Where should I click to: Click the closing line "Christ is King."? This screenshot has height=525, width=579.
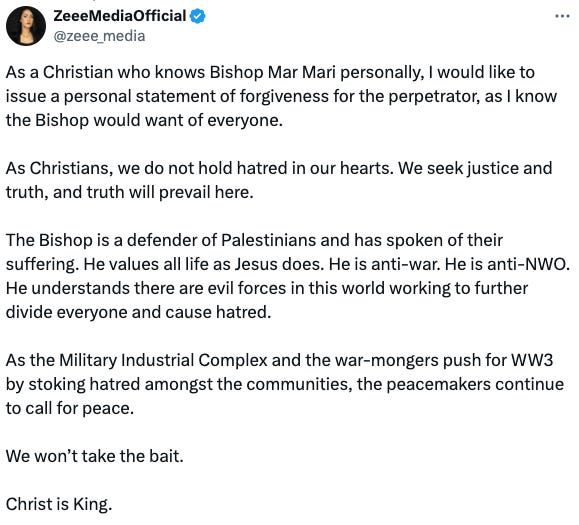point(59,504)
